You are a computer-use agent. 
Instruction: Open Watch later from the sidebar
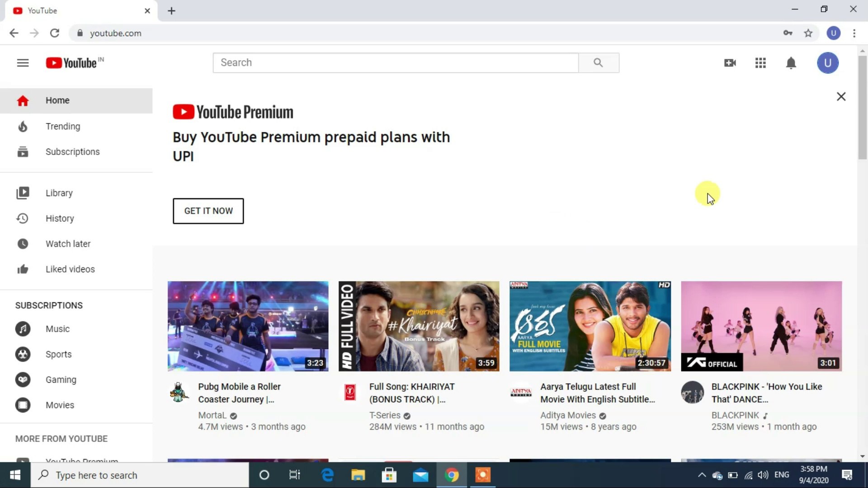coord(68,244)
